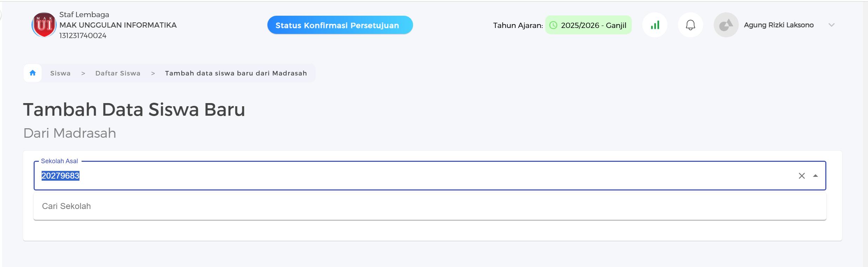Click the user avatar picture
Image resolution: width=868 pixels, height=267 pixels.
click(x=726, y=25)
